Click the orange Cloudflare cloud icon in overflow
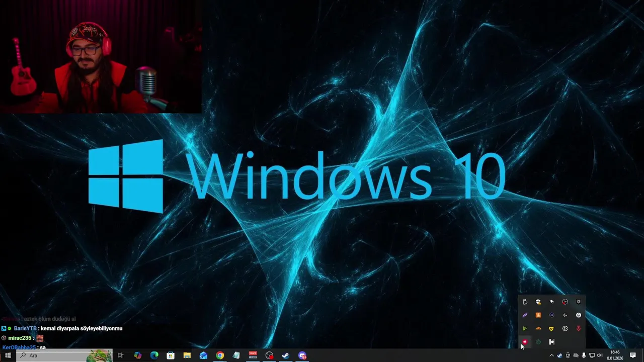Screen dimensions: 644x362 (538, 328)
